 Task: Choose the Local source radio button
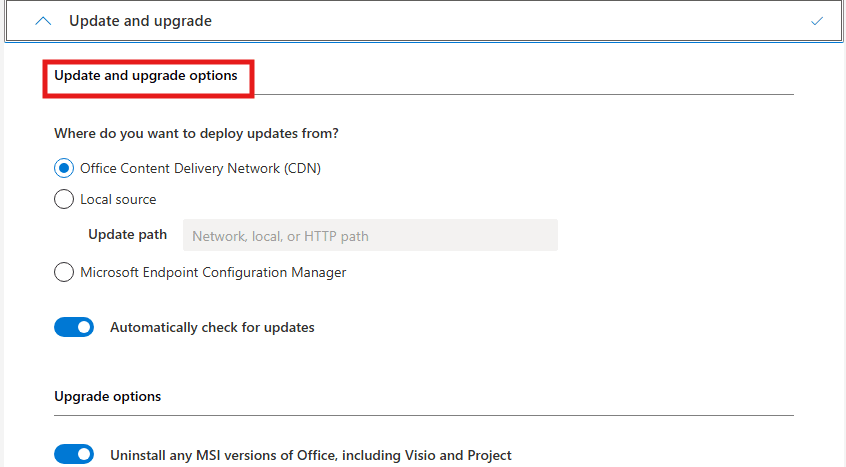click(64, 199)
